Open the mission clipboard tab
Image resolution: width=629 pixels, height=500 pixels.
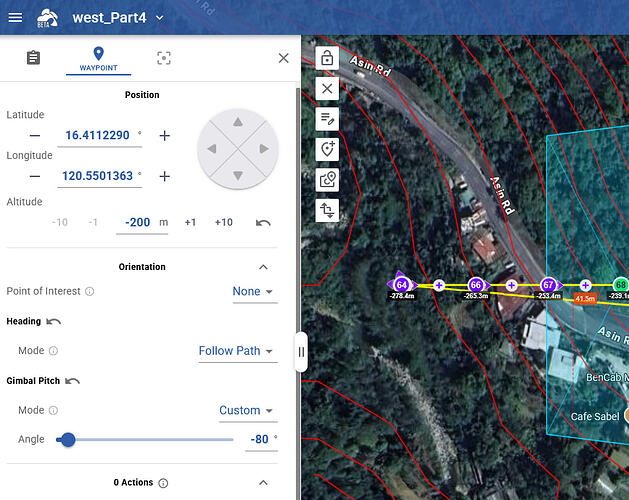tap(33, 58)
